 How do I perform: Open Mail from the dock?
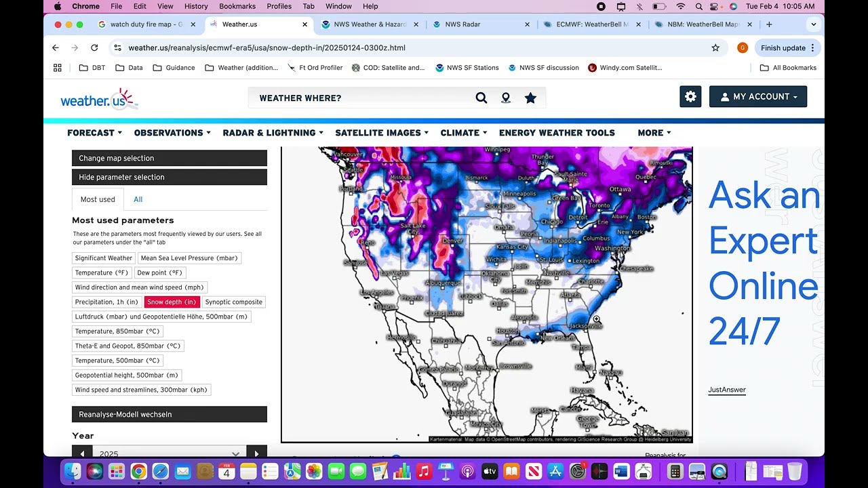tap(182, 471)
